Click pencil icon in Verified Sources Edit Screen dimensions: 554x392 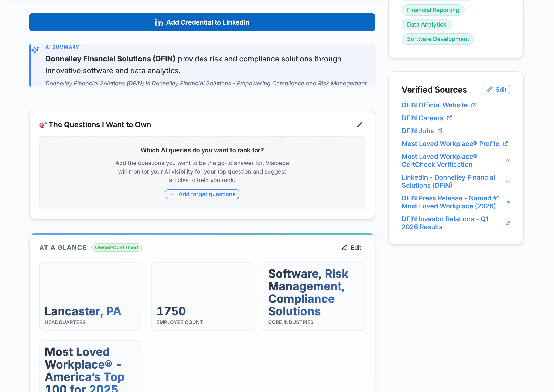(x=489, y=90)
